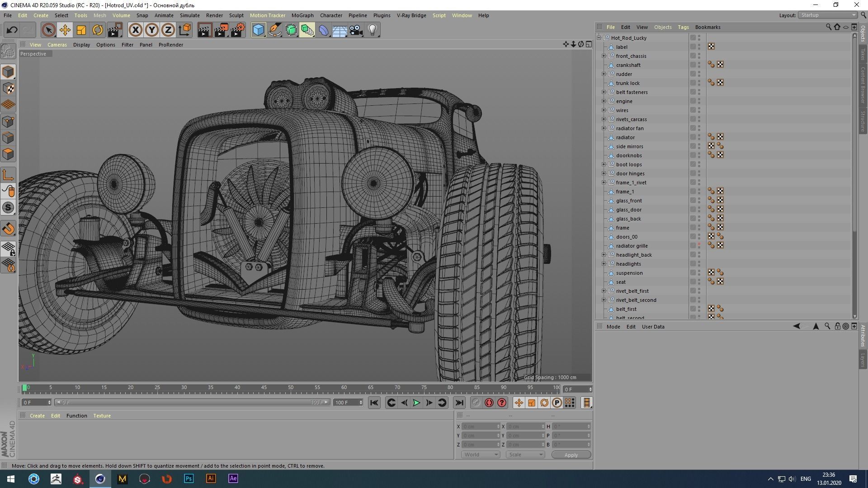The width and height of the screenshot is (868, 488).
Task: Expand the rudder object
Action: [x=604, y=74]
